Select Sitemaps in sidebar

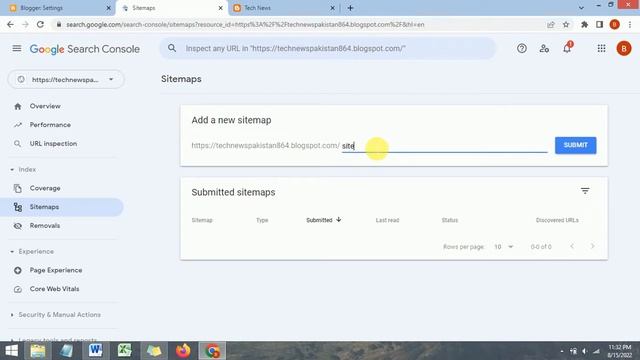[61, 207]
